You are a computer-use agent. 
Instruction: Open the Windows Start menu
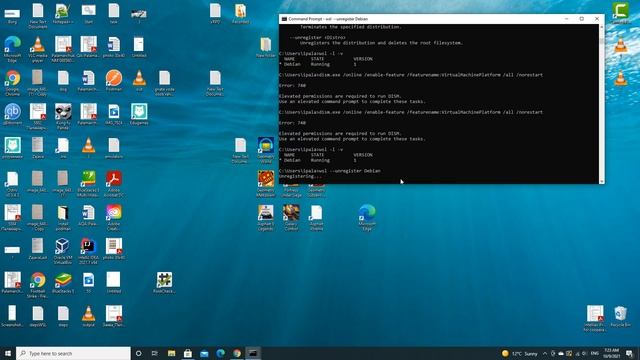click(8, 353)
